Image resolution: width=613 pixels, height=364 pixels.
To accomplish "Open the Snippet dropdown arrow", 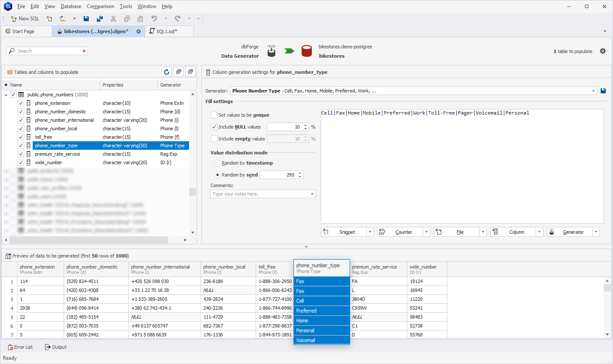I will click(370, 232).
